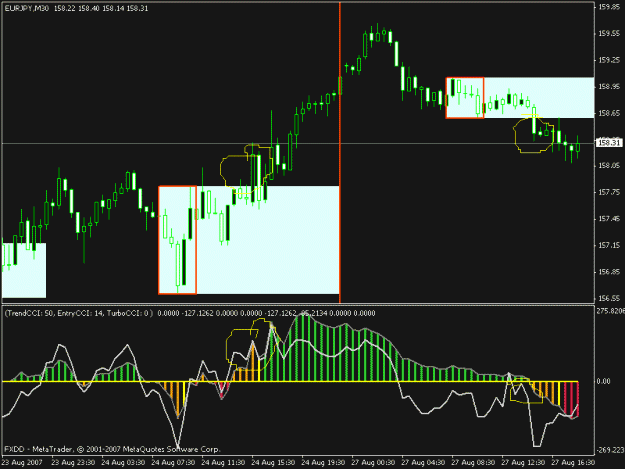This screenshot has height=469, width=625.
Task: Click the 23 Aug 23:30 time label
Action: (73, 463)
